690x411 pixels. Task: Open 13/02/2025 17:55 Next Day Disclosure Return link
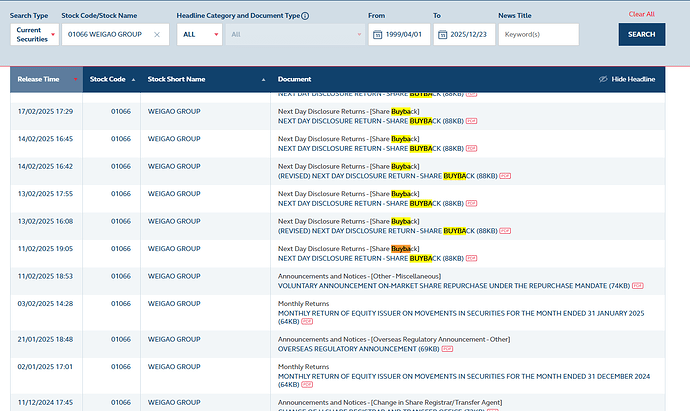[371, 204]
